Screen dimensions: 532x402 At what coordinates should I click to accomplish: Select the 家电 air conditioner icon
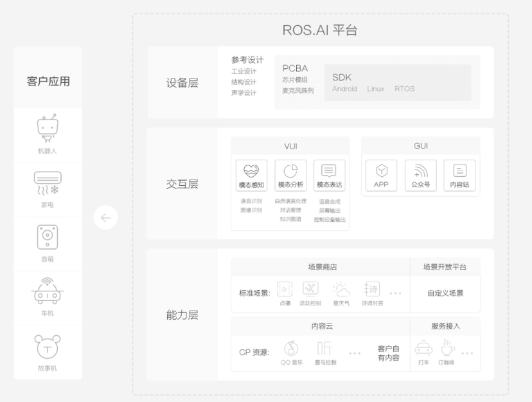48,183
